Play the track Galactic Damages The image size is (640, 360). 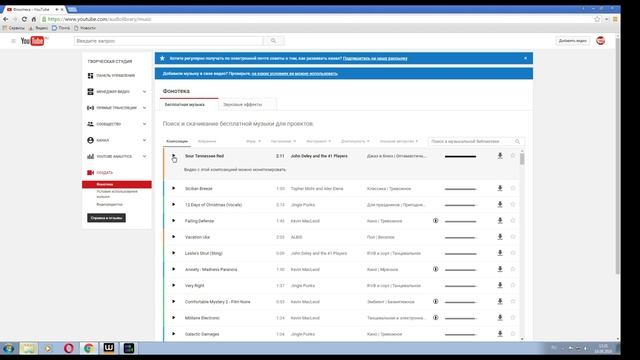point(173,334)
